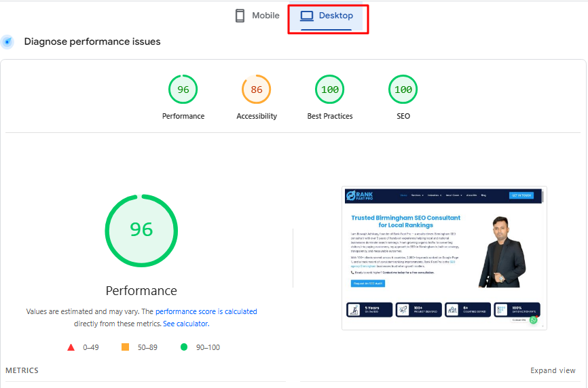Click the '5 Years' stat card in thumbnail
The image size is (588, 388).
pyautogui.click(x=369, y=310)
